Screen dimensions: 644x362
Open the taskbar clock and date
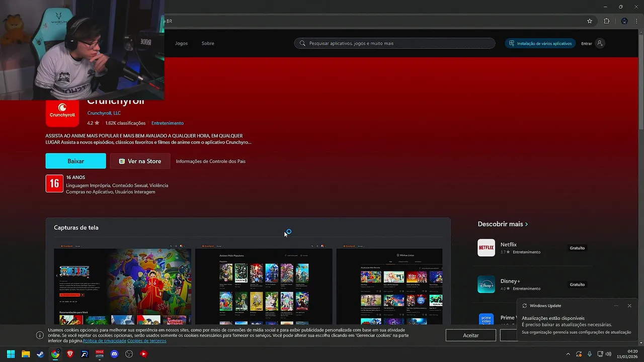click(628, 354)
